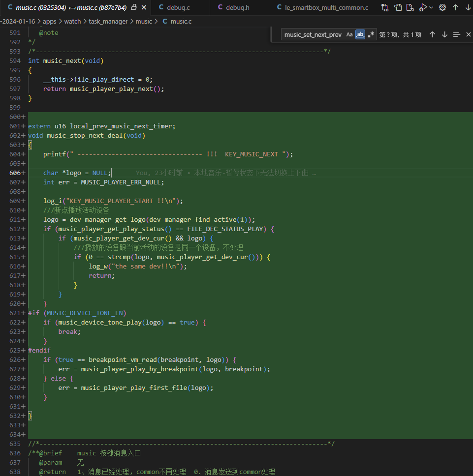Click the C file icon on the le_smartbox_multi_common.c tab
The height and width of the screenshot is (476, 473).
[x=279, y=7]
